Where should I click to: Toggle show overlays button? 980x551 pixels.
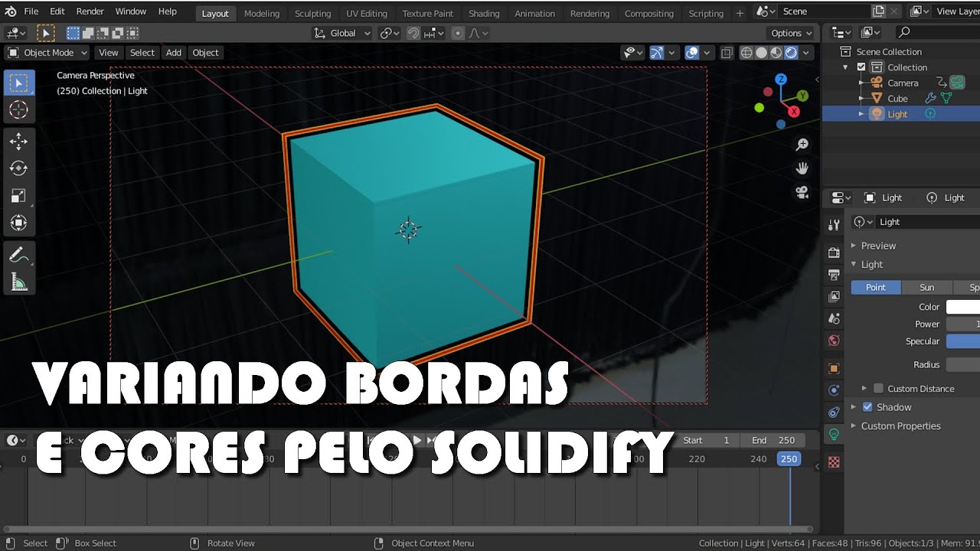(x=692, y=53)
